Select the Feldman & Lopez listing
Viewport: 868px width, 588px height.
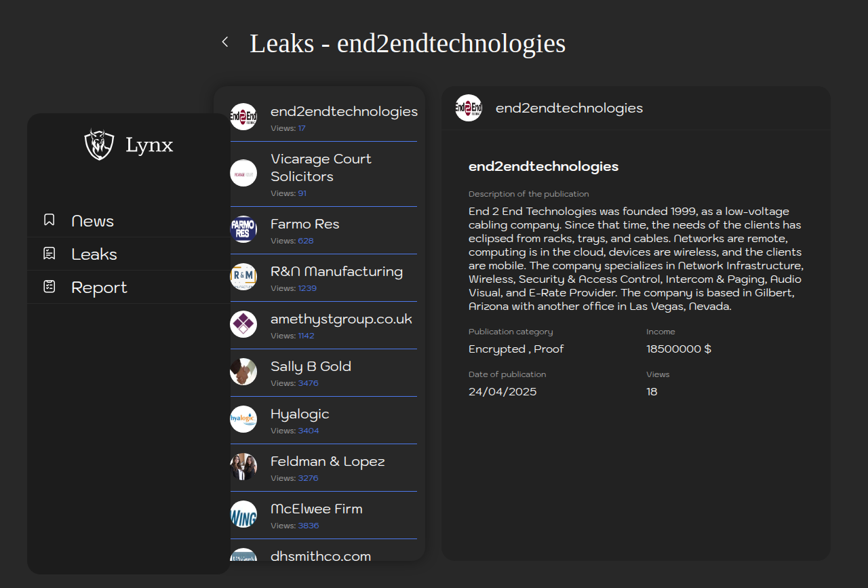pyautogui.click(x=328, y=461)
